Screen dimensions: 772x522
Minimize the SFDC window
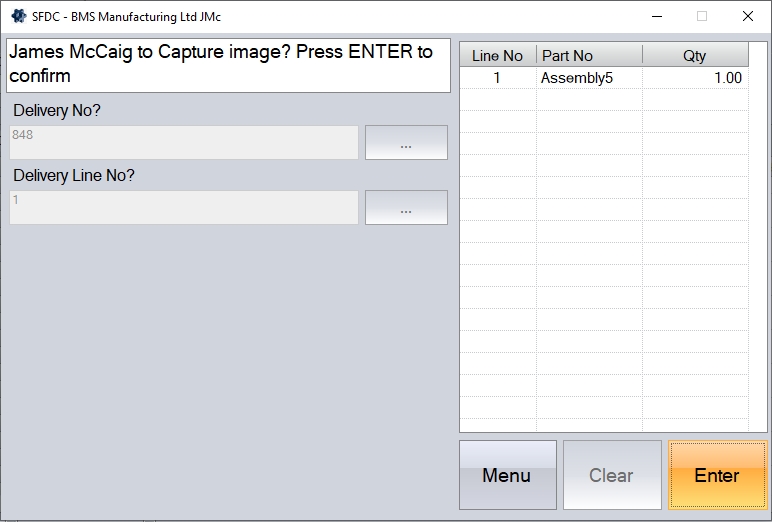[x=657, y=16]
